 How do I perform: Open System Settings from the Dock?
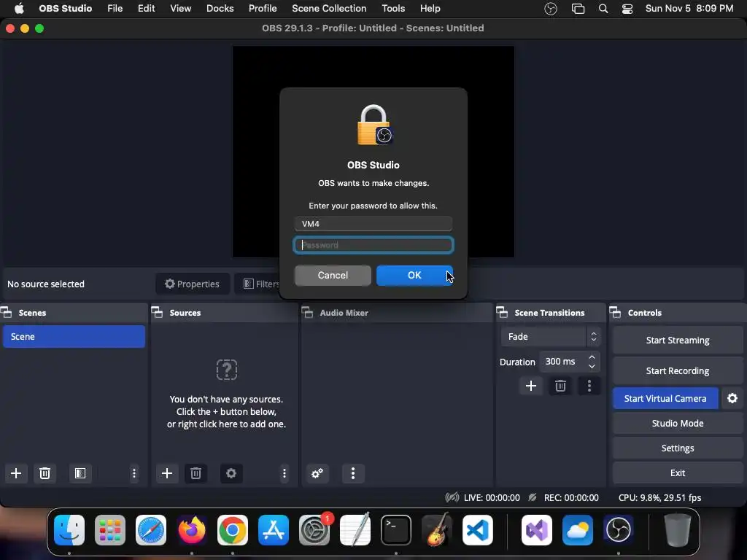pyautogui.click(x=314, y=529)
